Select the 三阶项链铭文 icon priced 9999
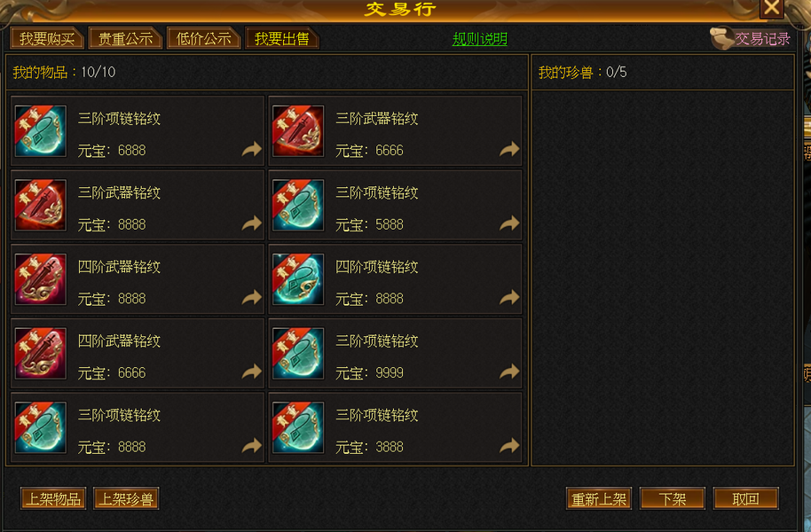 pos(298,354)
